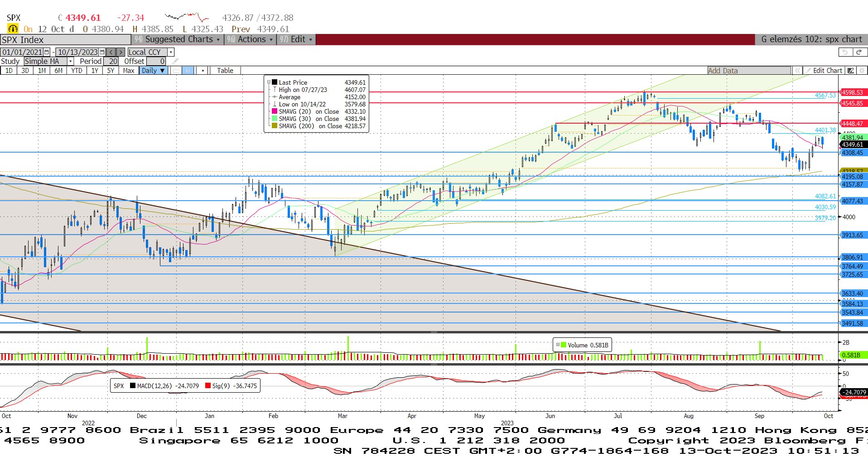Screen dimensions: 868x476
Task: Click the Low on 10/14/22 marker icon
Action: coord(275,104)
